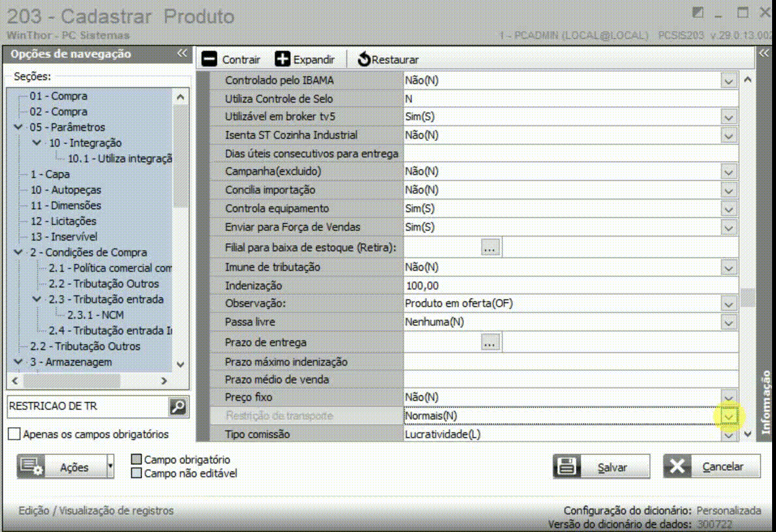776x532 pixels.
Task: Open Isenta ST Cozinha Industrial dropdown
Action: [x=728, y=136]
